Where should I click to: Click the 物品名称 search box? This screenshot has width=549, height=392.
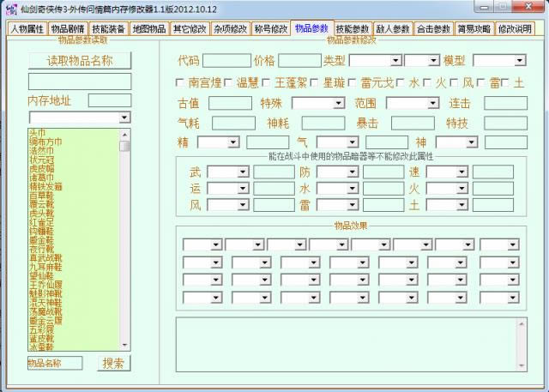click(55, 364)
